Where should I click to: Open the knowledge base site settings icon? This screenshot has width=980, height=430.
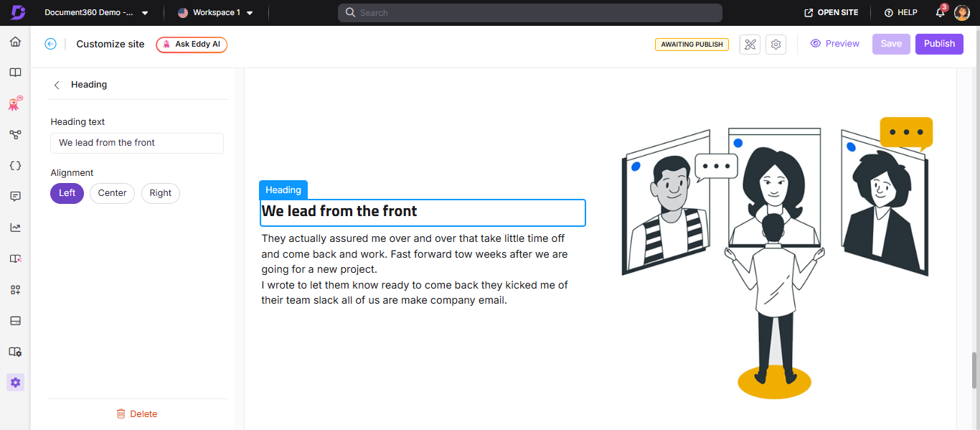click(x=15, y=352)
